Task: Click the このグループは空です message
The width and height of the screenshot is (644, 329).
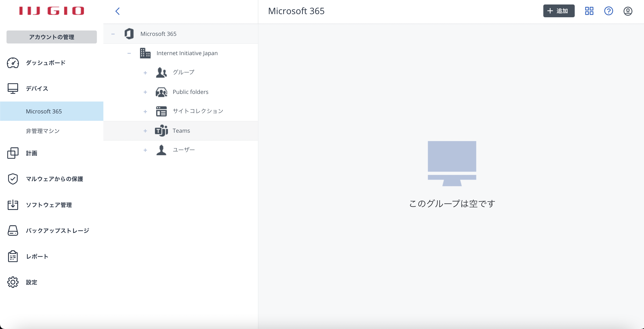Action: click(452, 203)
